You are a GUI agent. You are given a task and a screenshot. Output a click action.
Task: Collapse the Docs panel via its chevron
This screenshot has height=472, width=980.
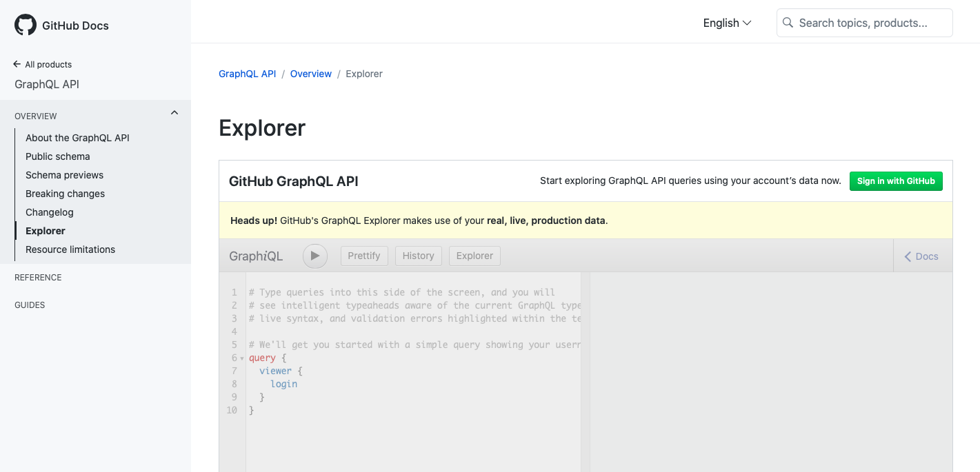908,256
